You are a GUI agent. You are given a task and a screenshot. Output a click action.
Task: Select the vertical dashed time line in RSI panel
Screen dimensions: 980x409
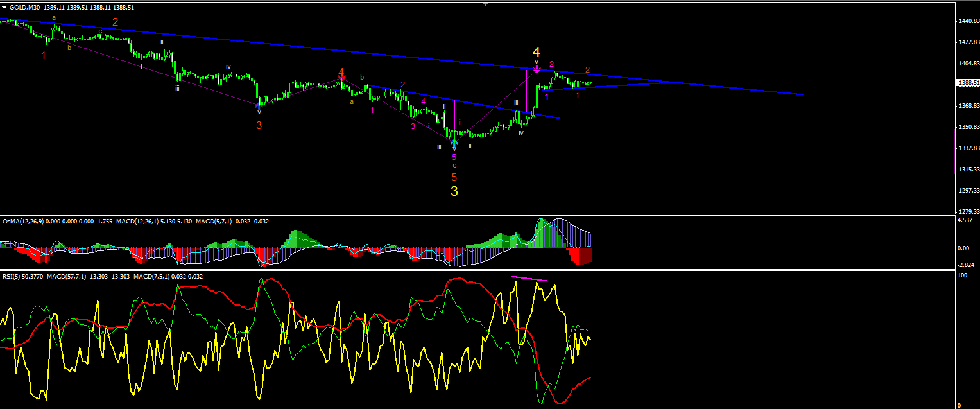[x=519, y=339]
